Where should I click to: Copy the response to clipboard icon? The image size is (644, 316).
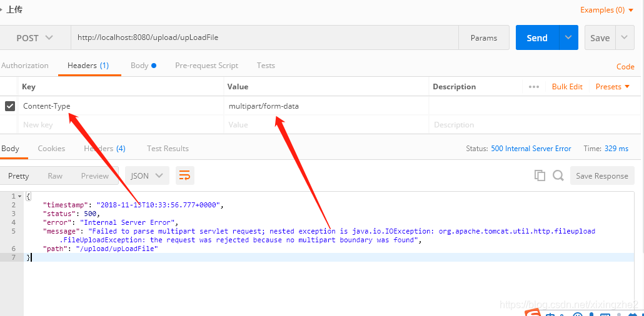pyautogui.click(x=540, y=175)
